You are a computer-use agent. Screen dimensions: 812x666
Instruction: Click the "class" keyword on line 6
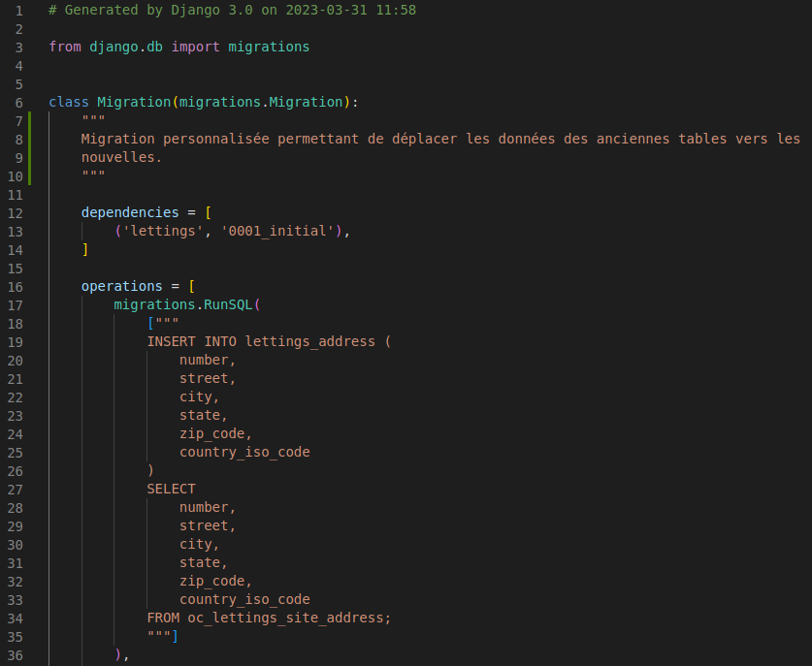69,102
